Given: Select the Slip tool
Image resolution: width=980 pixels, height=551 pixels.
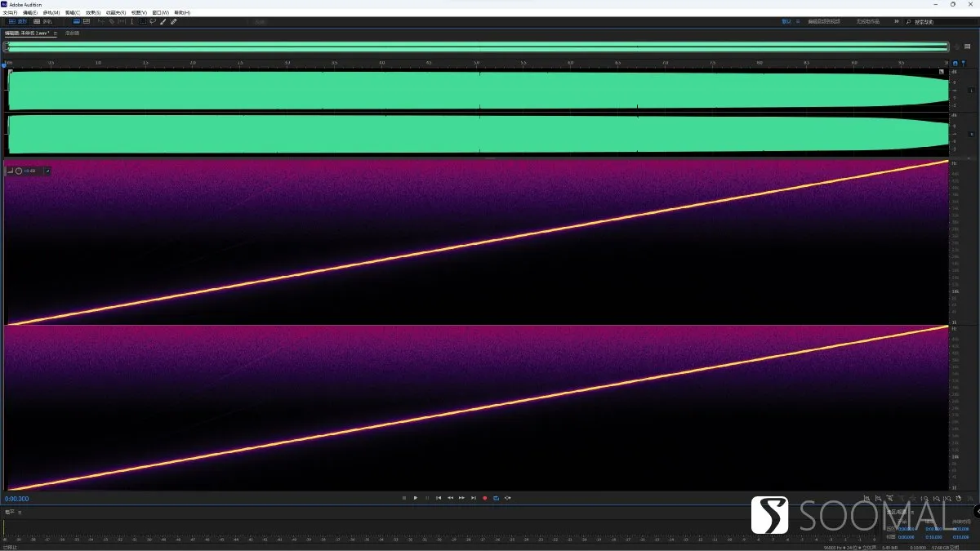Looking at the screenshot, I should pyautogui.click(x=122, y=21).
